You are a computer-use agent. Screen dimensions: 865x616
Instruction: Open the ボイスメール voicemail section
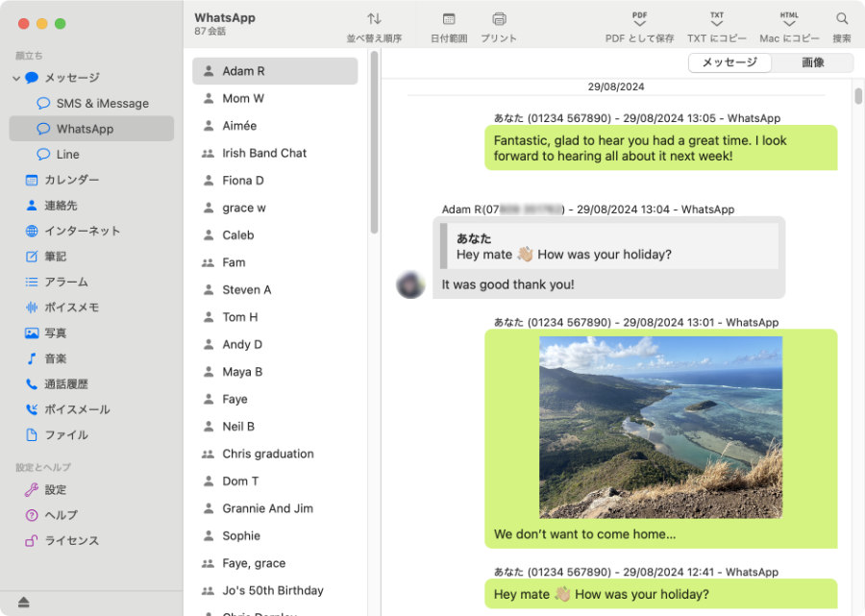point(92,409)
